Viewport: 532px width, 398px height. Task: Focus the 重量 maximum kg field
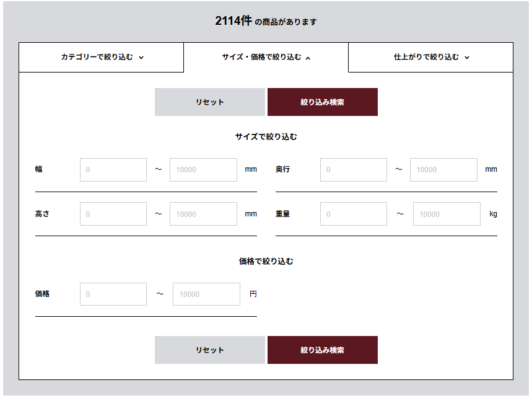447,214
